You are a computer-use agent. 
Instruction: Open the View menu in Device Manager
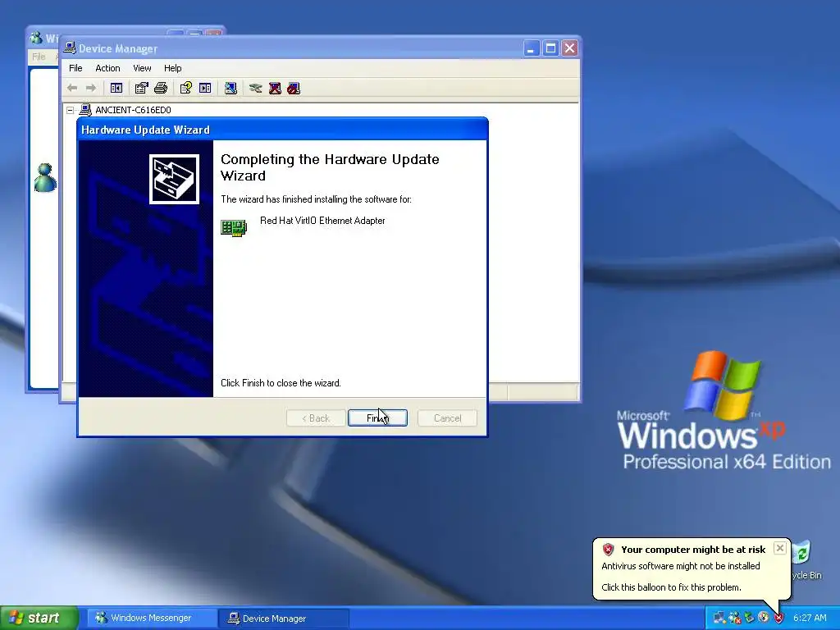pos(142,68)
